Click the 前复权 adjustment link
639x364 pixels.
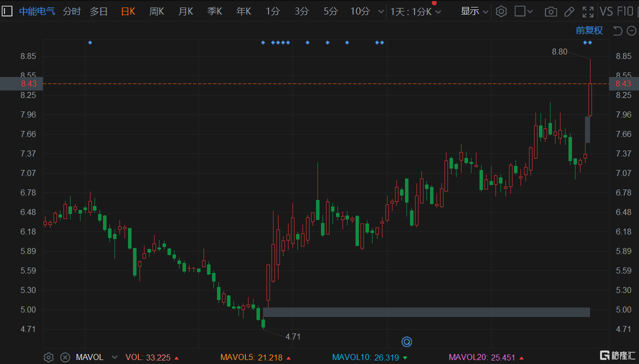589,30
